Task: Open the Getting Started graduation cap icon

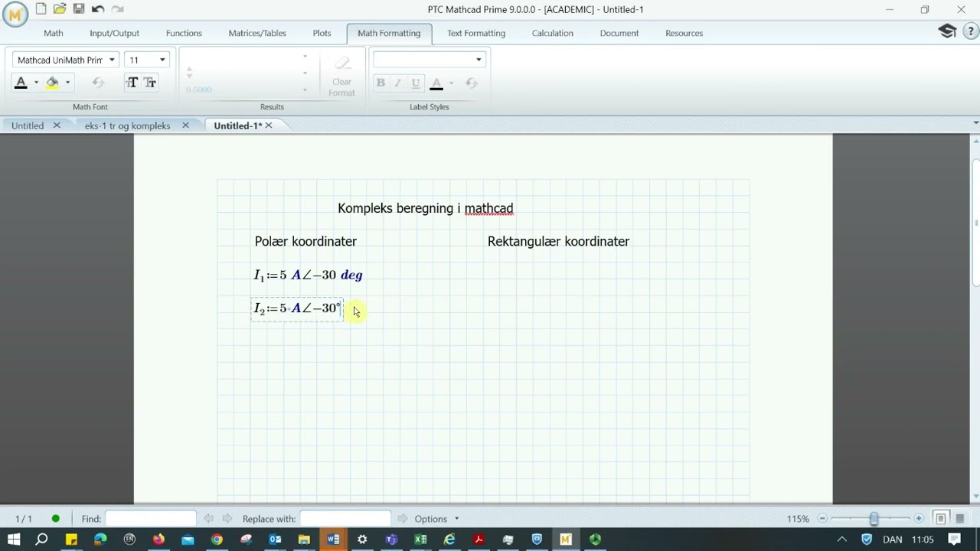Action: coord(948,31)
